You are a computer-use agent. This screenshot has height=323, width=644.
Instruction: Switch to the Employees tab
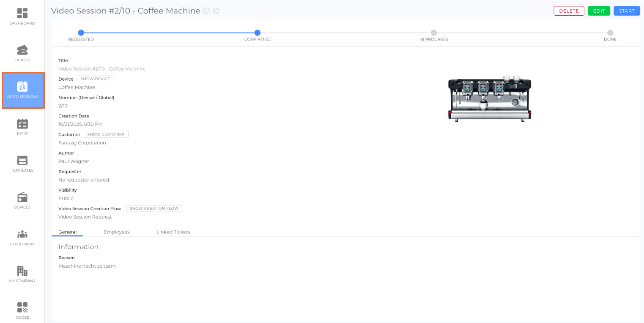point(116,232)
